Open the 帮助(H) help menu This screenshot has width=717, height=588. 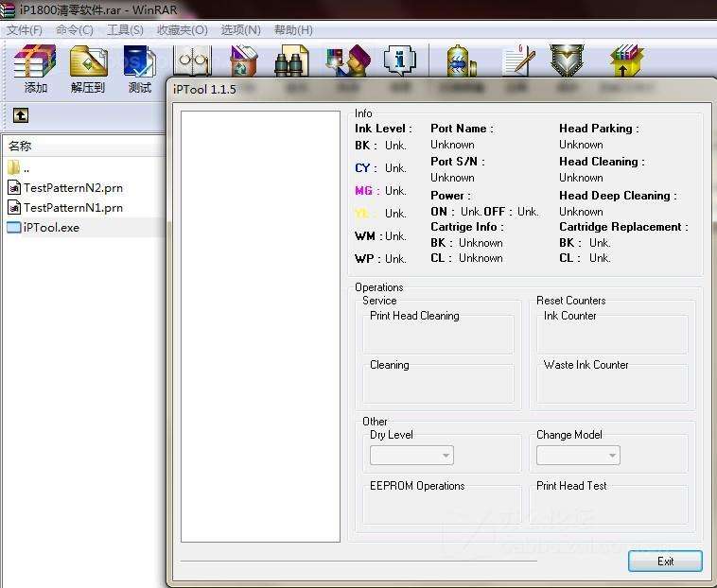[293, 30]
